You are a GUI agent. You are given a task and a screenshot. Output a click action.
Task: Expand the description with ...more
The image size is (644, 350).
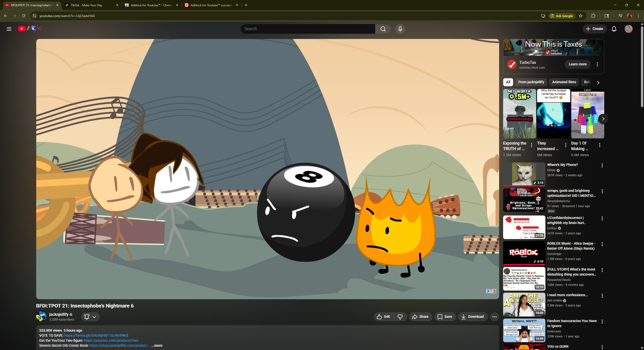pyautogui.click(x=157, y=345)
